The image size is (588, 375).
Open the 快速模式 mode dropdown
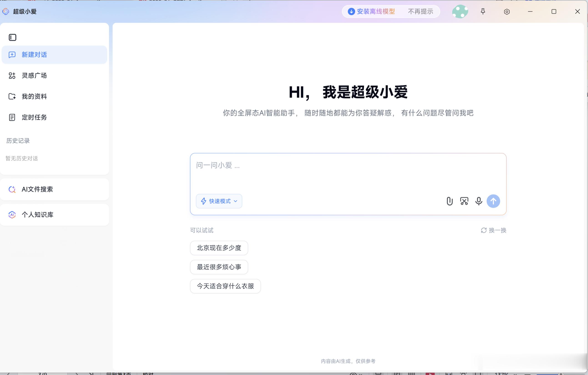[x=219, y=201]
